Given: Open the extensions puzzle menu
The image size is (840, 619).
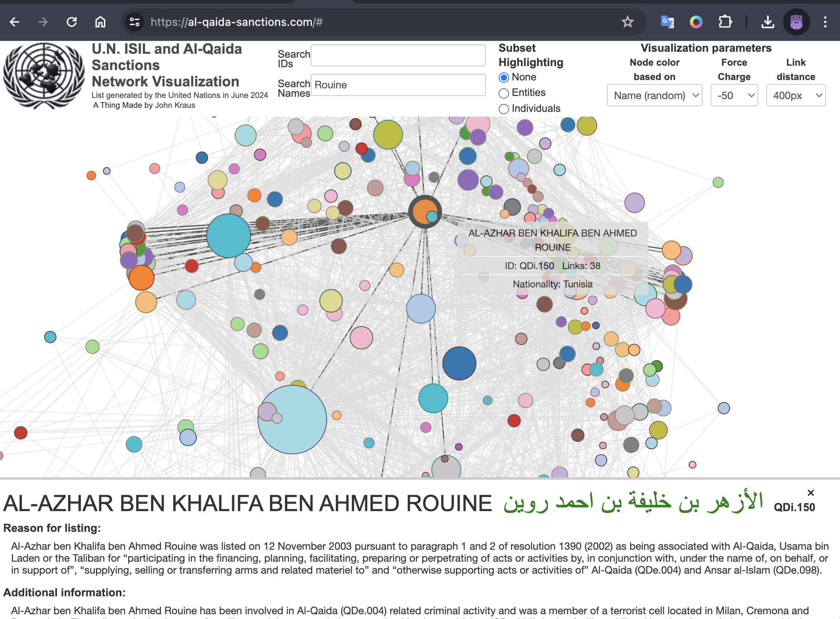Looking at the screenshot, I should pos(725,22).
